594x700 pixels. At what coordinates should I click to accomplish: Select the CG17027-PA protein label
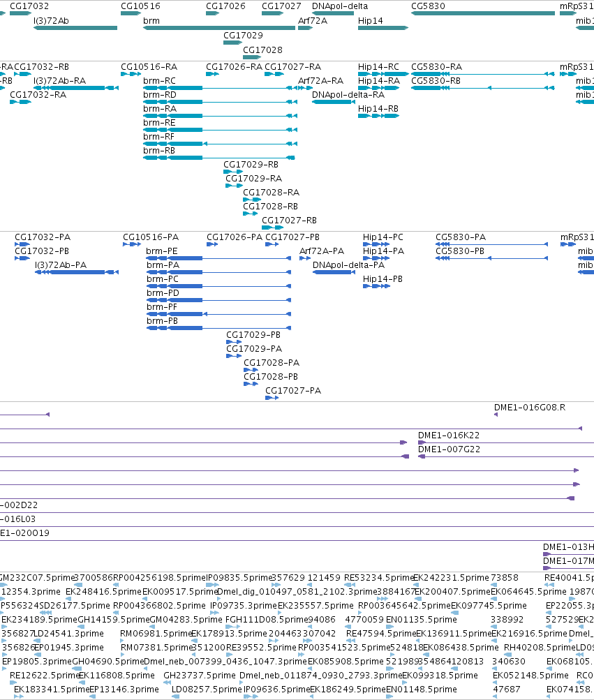[293, 391]
